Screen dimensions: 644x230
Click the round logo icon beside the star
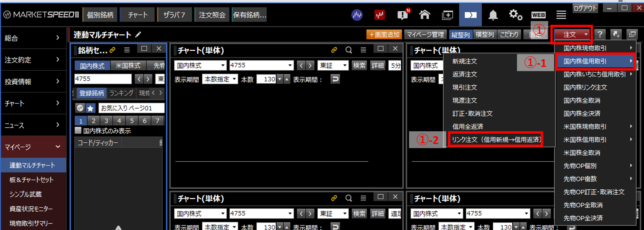80,108
